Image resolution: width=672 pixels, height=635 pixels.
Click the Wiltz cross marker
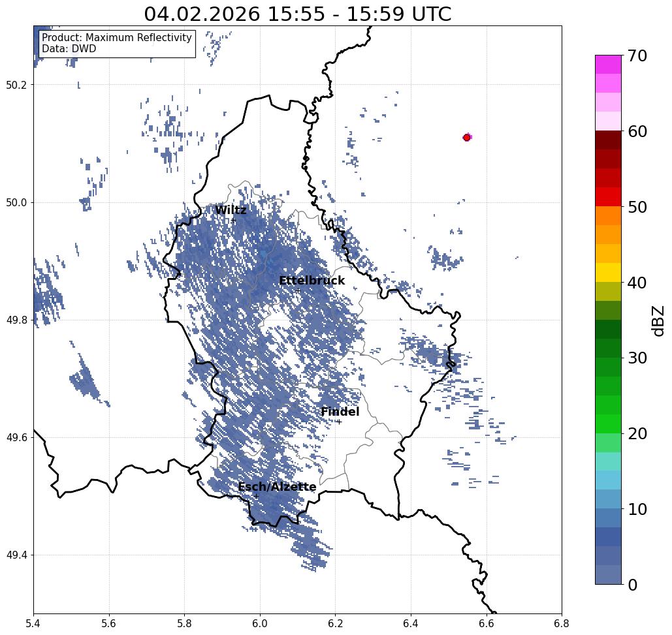[233, 221]
